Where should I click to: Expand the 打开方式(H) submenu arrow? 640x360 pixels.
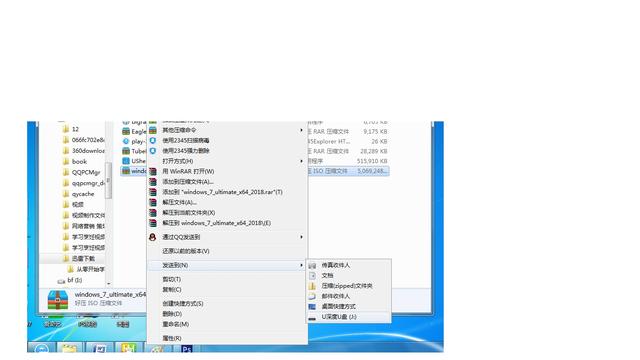(301, 161)
